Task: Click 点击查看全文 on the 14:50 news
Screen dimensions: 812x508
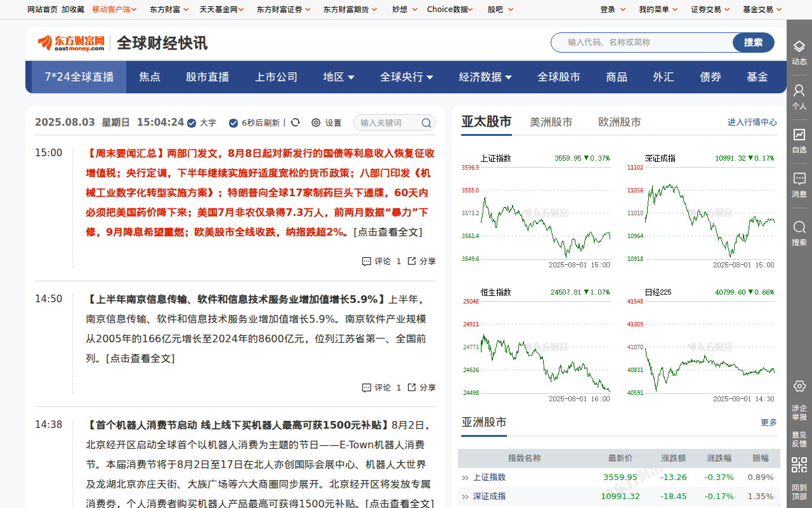Action: (140, 358)
